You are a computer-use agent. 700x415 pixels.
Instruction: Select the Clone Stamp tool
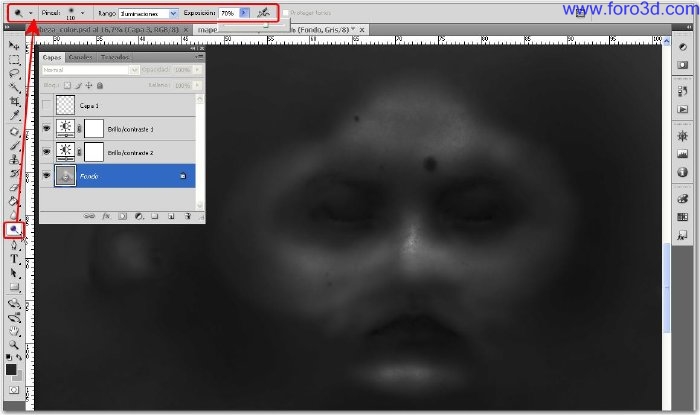coord(14,159)
